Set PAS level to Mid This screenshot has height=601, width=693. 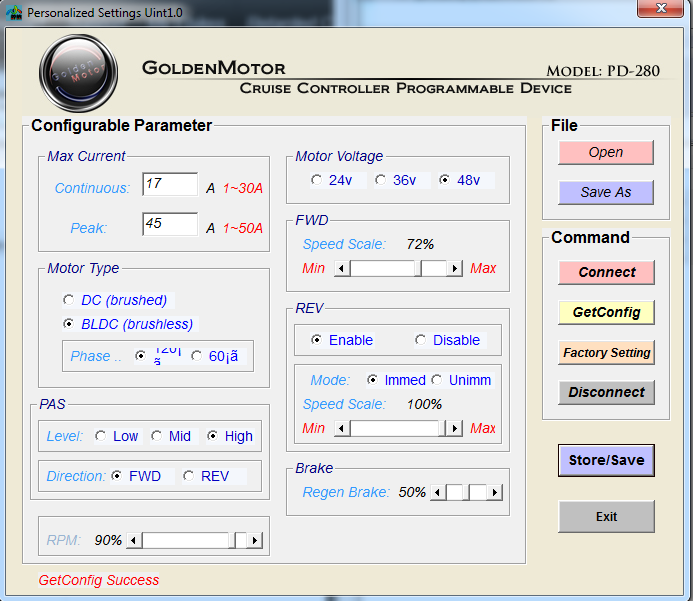point(157,436)
